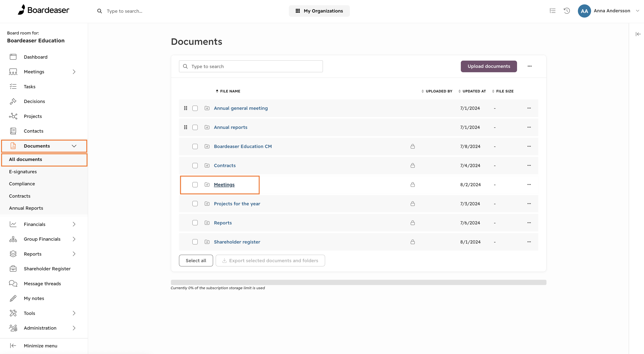Click drag handle of Annual general meeting row
This screenshot has height=354, width=644.
pos(186,108)
